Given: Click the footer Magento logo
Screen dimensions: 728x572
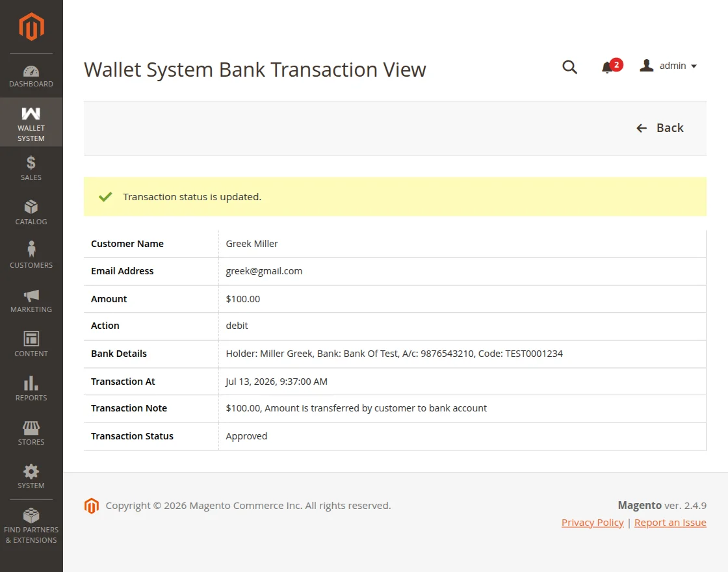Looking at the screenshot, I should pyautogui.click(x=92, y=506).
